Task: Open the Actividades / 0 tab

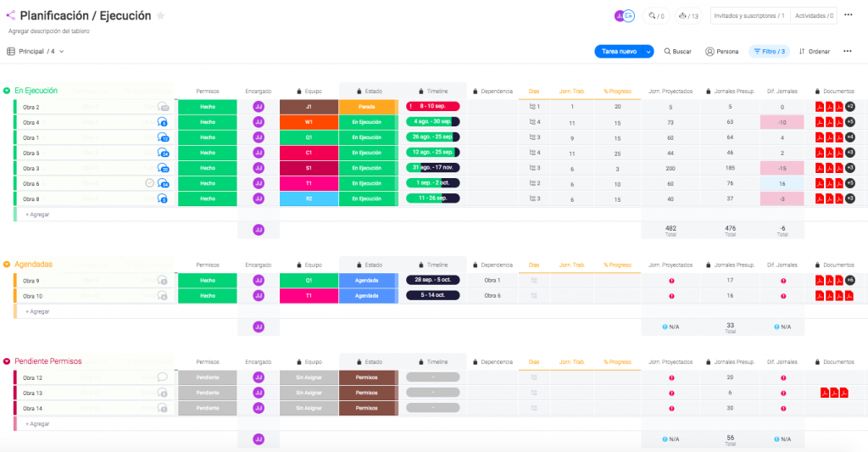Action: (x=815, y=15)
